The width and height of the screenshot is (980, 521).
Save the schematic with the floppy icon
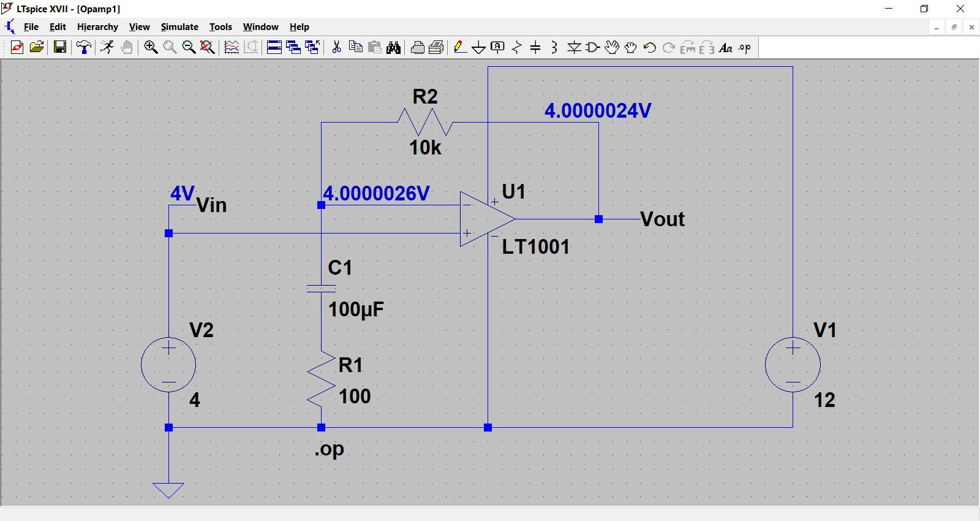pyautogui.click(x=60, y=47)
